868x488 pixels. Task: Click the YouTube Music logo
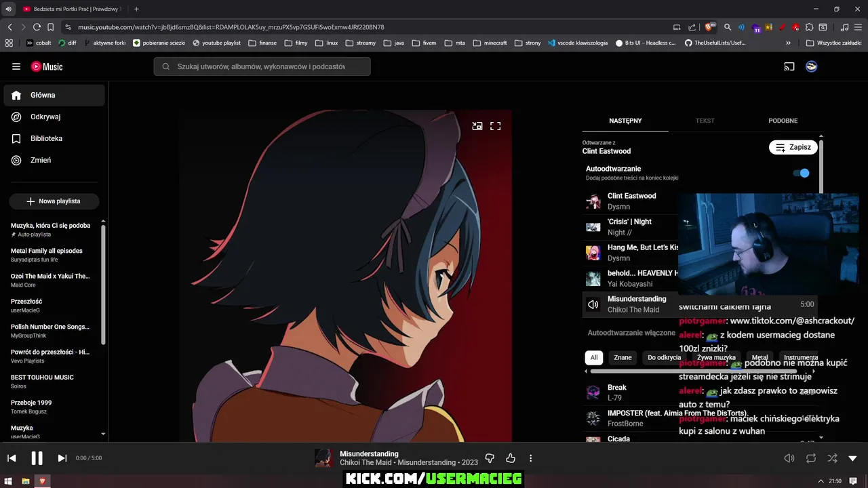47,66
